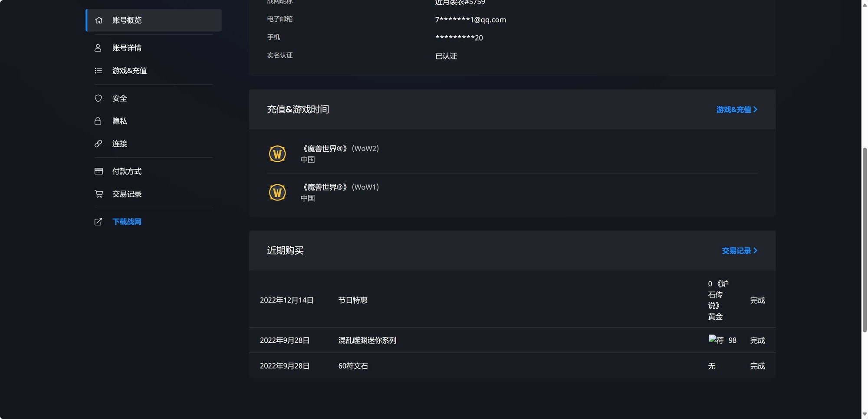The width and height of the screenshot is (868, 419).
Task: Click the chevron next to 交易记录 header link
Action: point(756,251)
